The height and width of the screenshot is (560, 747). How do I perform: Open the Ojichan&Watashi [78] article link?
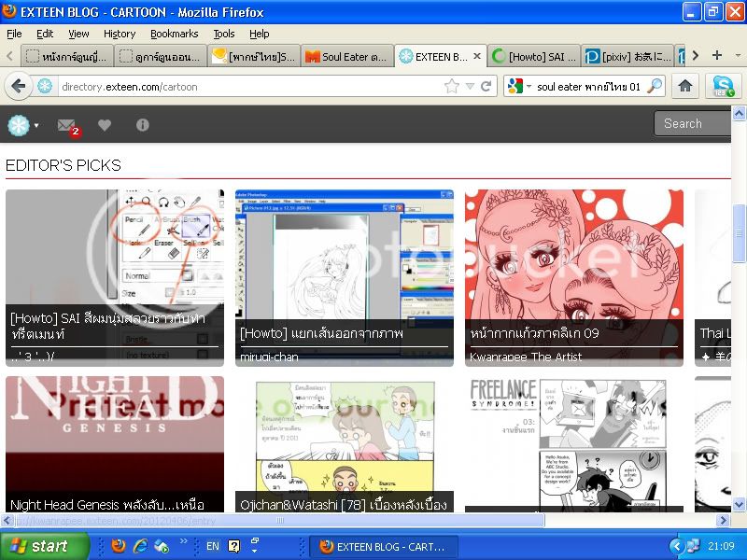(344, 505)
